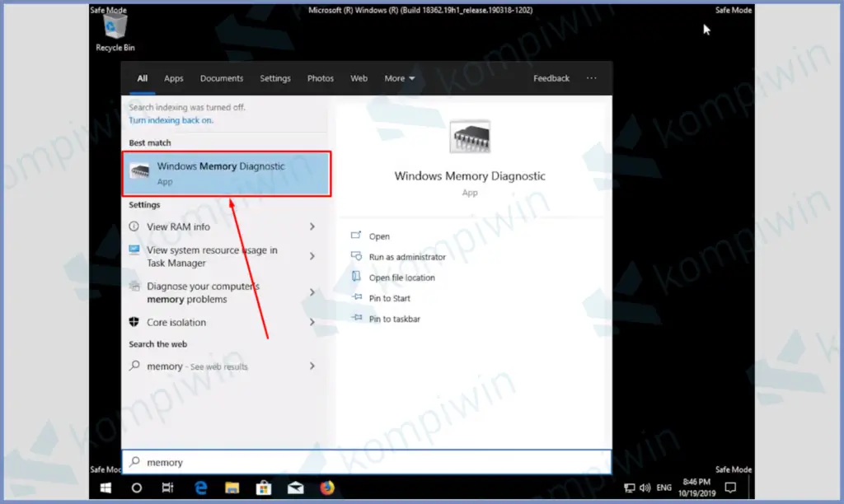Open the Mail app from the taskbar
The width and height of the screenshot is (844, 504).
[296, 488]
